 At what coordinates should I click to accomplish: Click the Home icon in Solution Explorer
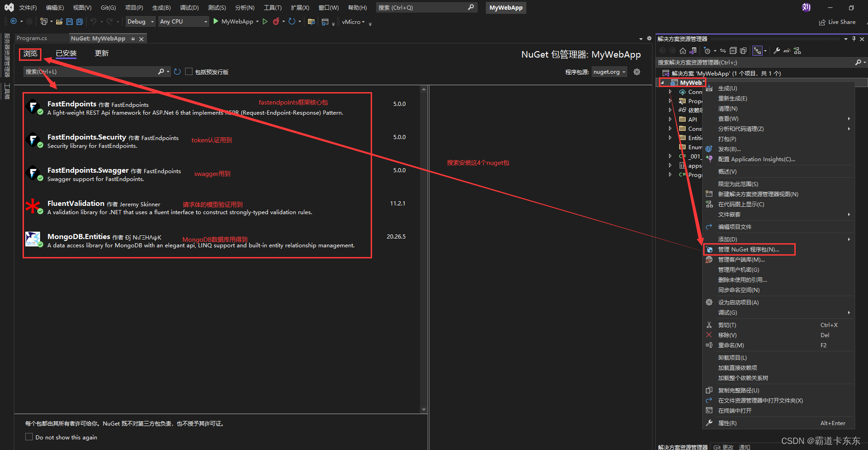click(683, 51)
